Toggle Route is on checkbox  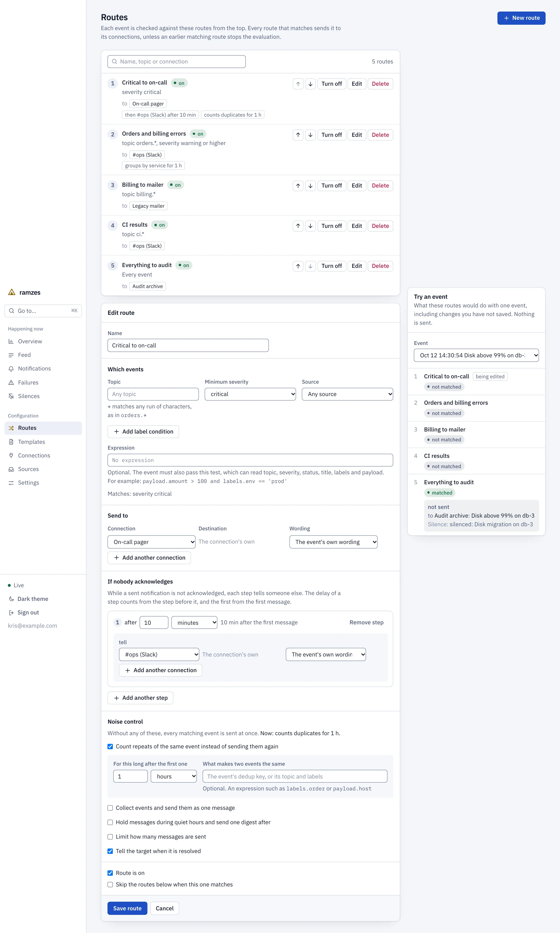[x=110, y=873]
